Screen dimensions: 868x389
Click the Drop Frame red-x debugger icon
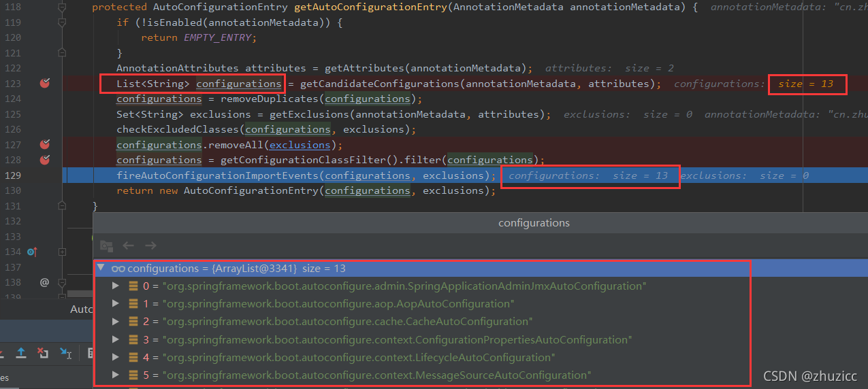click(x=43, y=352)
